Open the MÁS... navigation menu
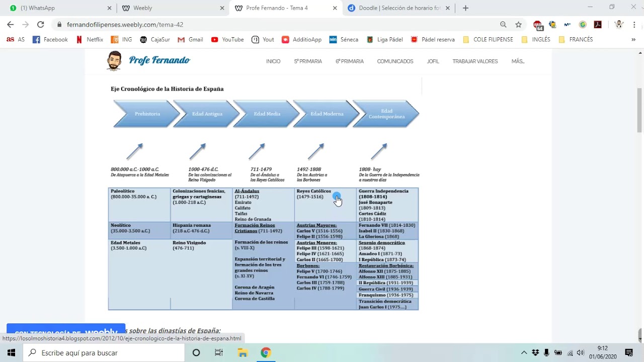Screen dimensions: 644x362 518,61
